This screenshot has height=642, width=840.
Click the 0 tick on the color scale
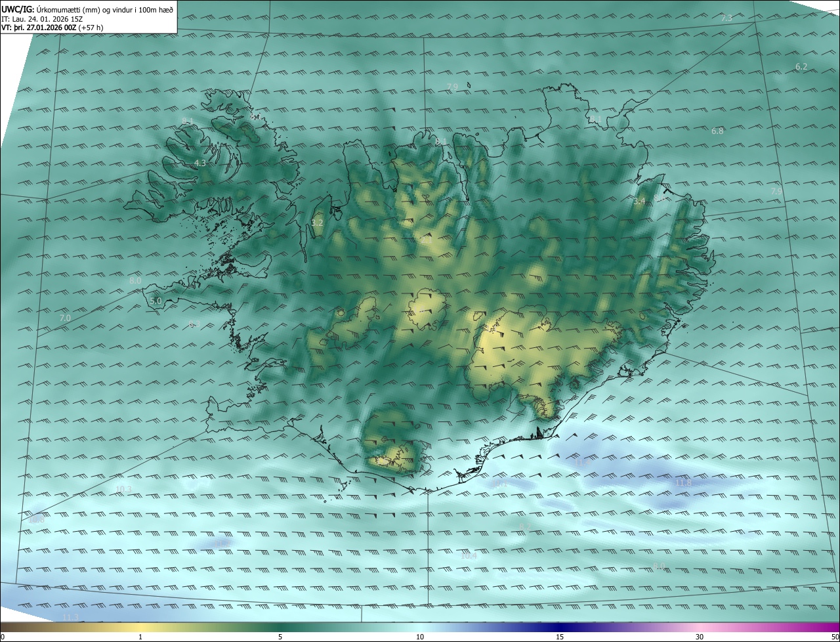2,637
